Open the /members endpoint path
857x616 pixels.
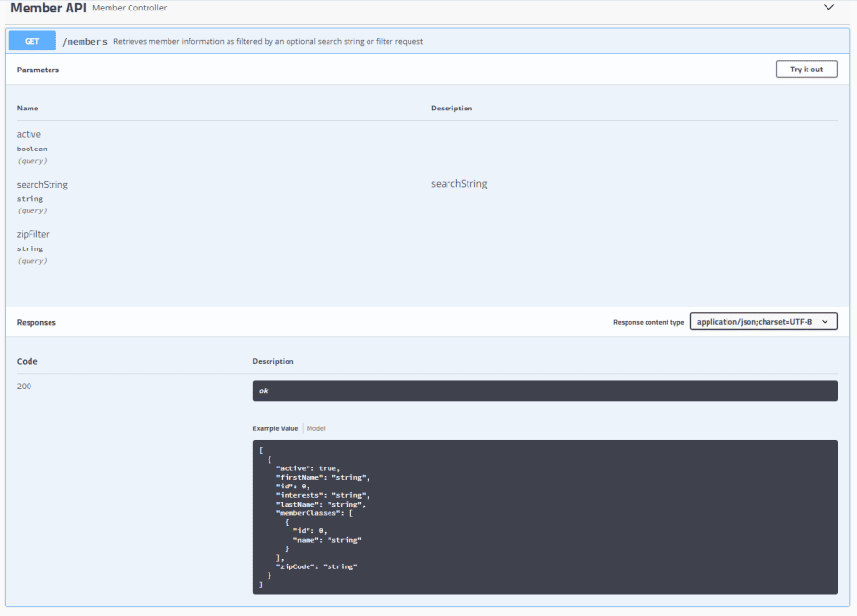click(85, 42)
